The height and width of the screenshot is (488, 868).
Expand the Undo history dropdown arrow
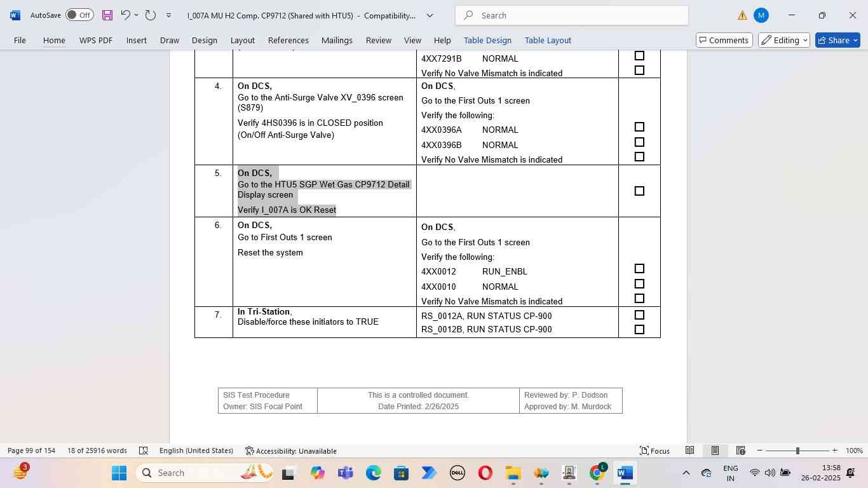(136, 15)
